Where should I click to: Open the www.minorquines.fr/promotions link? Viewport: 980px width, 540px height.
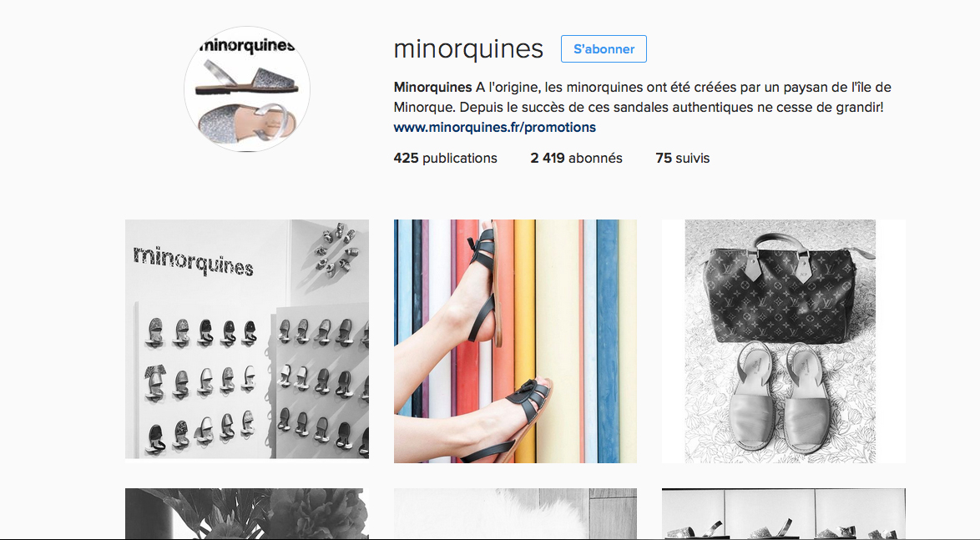(494, 128)
